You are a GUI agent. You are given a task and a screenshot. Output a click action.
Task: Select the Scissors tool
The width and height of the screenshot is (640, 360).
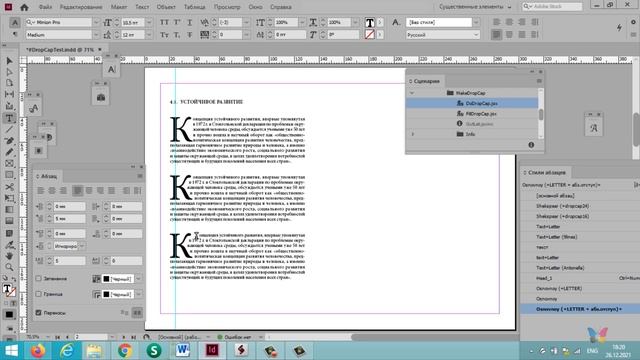coord(9,187)
